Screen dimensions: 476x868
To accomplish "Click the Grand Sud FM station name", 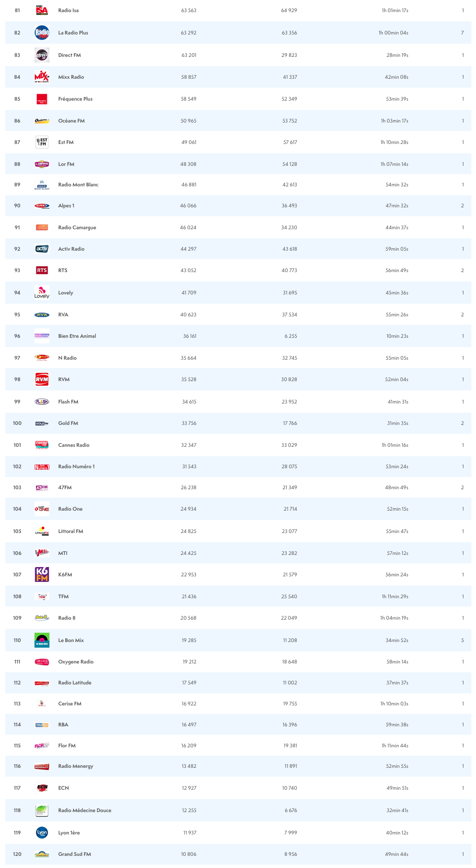I will pyautogui.click(x=75, y=854).
